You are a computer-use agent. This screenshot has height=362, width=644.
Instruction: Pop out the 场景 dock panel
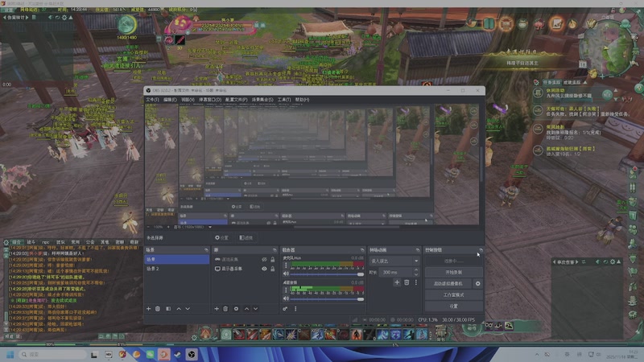click(x=206, y=250)
